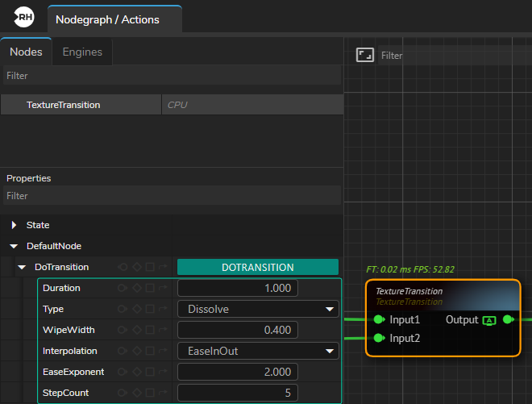Click the CPU cell in Nodes list

[x=253, y=105]
